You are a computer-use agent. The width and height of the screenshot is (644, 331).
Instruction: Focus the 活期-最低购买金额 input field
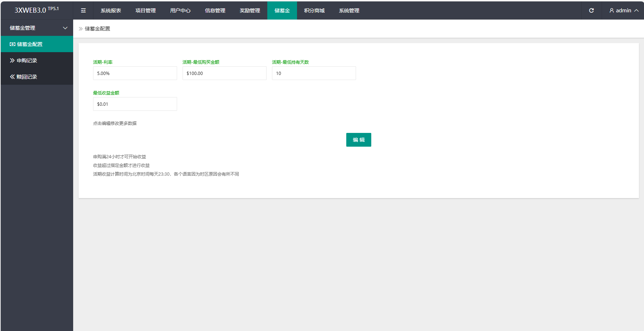[224, 73]
